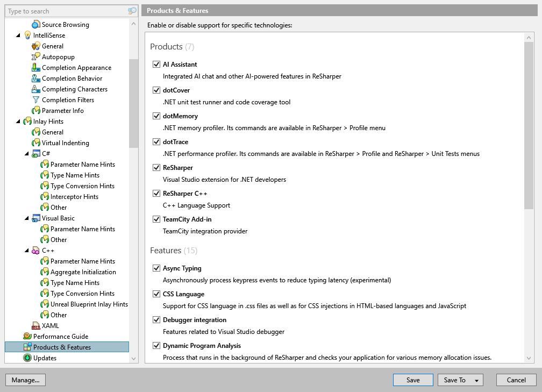Viewport: 542px width, 392px height.
Task: Click the Completion Behavior icon
Action: pos(36,78)
